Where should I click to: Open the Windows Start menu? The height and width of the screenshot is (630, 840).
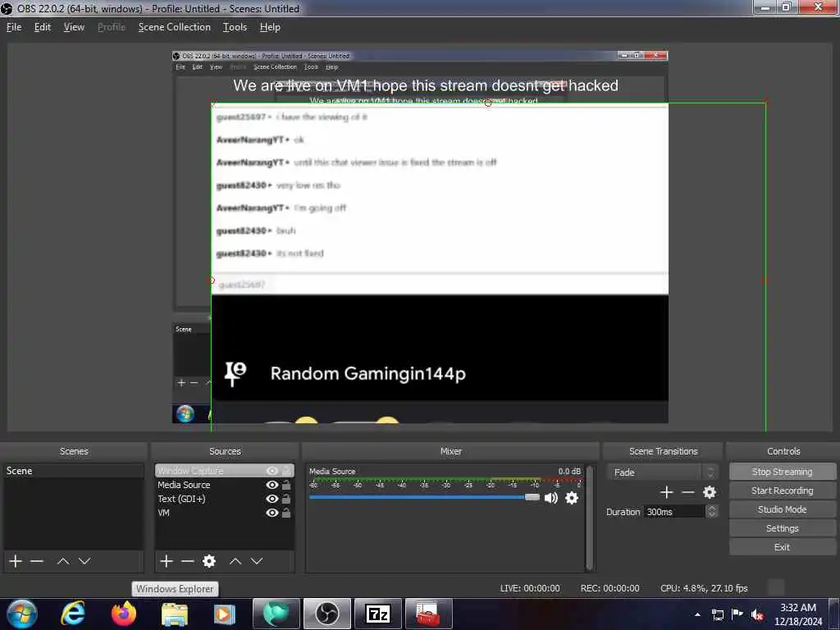[22, 614]
